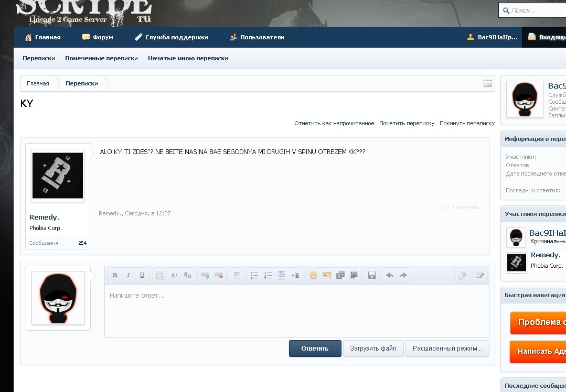Toggle italic formatting in the reply editor
This screenshot has height=392, width=566.
129,276
